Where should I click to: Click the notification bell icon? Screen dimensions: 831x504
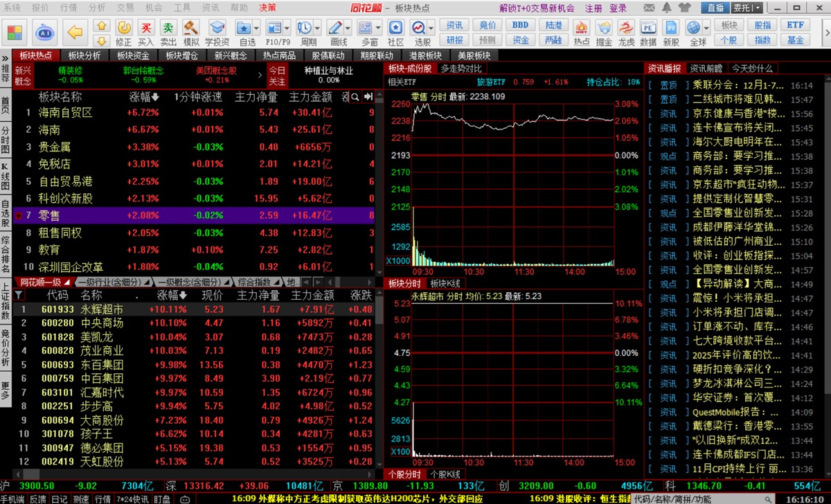668,8
